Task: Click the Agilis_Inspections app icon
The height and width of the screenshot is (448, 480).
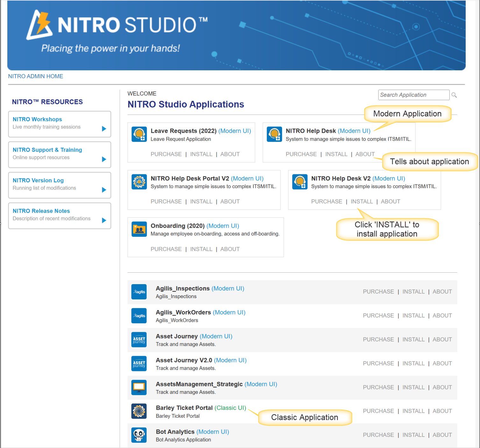Action: click(139, 292)
